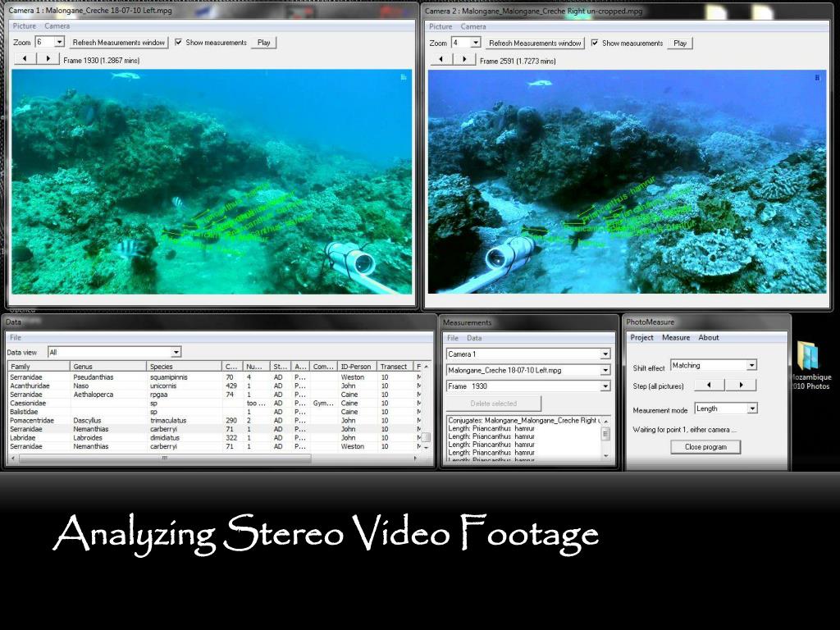Sort Data table by Genus column header
The height and width of the screenshot is (630, 840).
pyautogui.click(x=108, y=367)
